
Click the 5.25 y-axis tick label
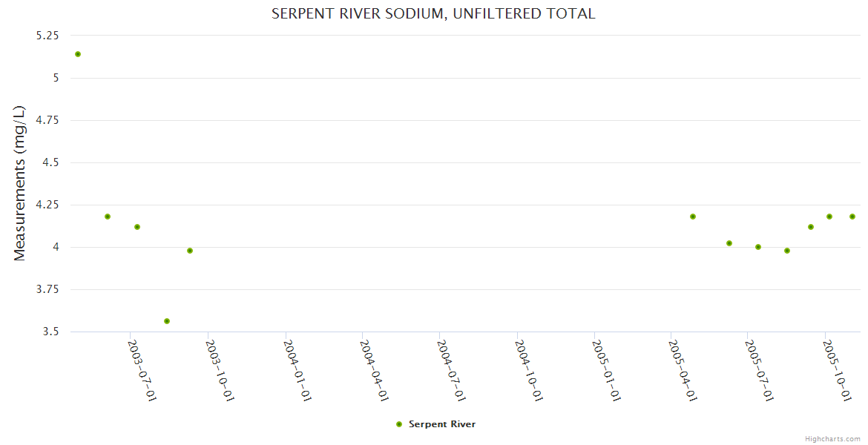point(47,36)
